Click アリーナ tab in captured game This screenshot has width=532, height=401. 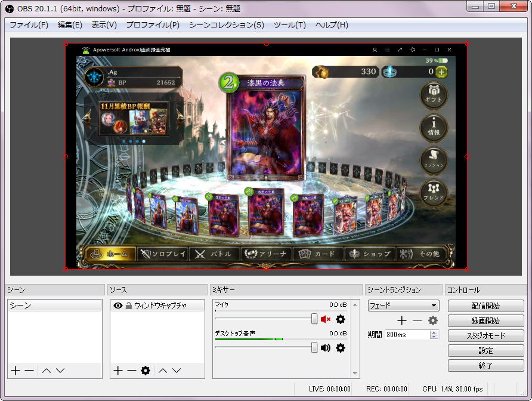(267, 254)
